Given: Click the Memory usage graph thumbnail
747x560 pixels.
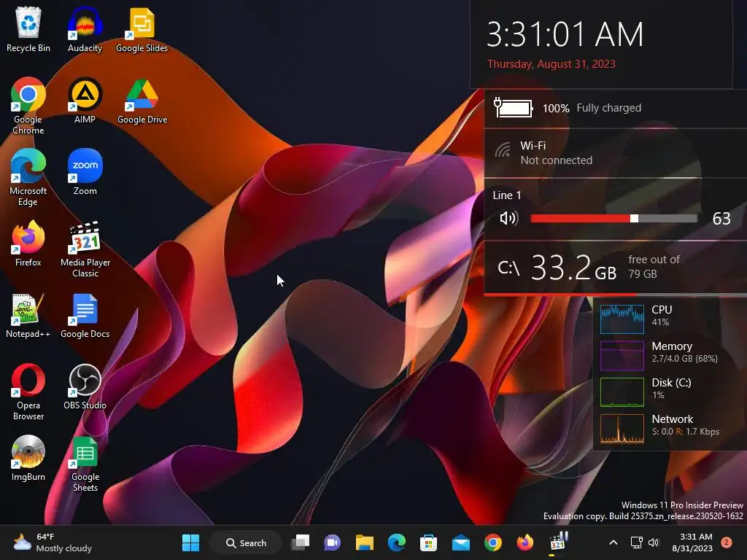Looking at the screenshot, I should (x=622, y=356).
